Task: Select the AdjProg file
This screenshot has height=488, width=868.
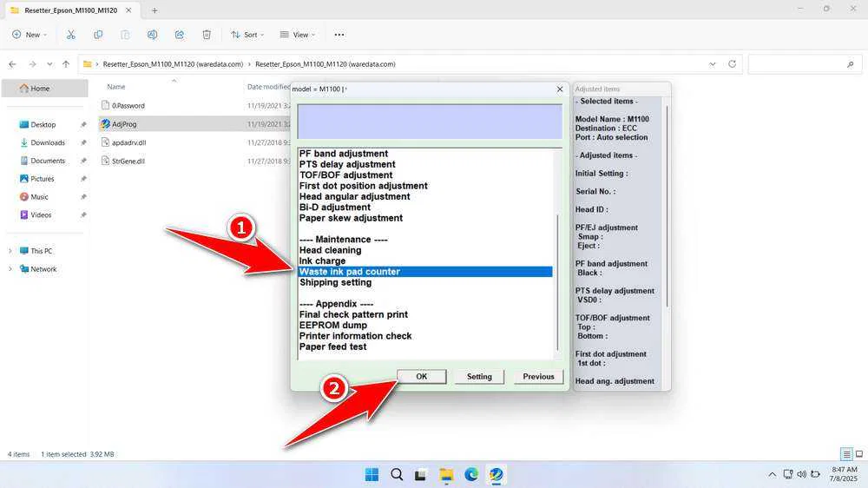Action: [x=124, y=124]
